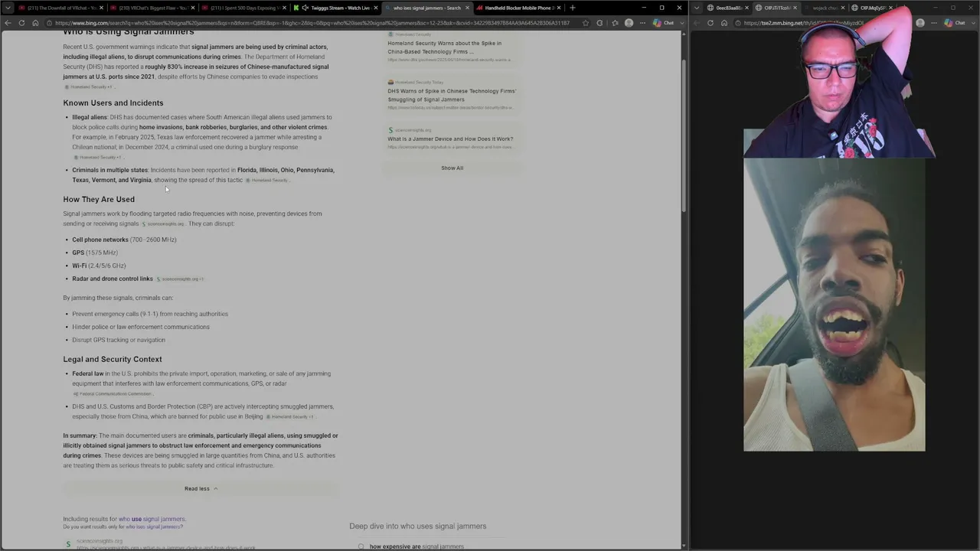Click the 'How They Are Used' heading
980x551 pixels.
tap(99, 199)
